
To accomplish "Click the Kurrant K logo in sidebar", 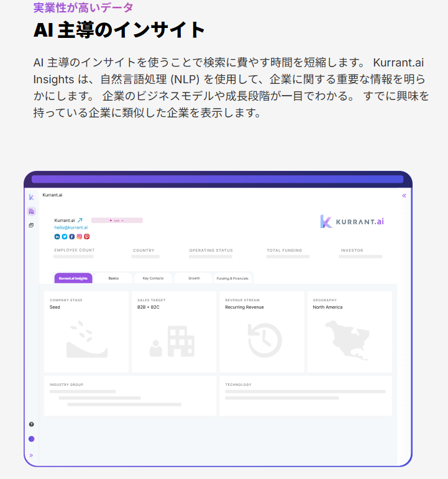I will (31, 198).
